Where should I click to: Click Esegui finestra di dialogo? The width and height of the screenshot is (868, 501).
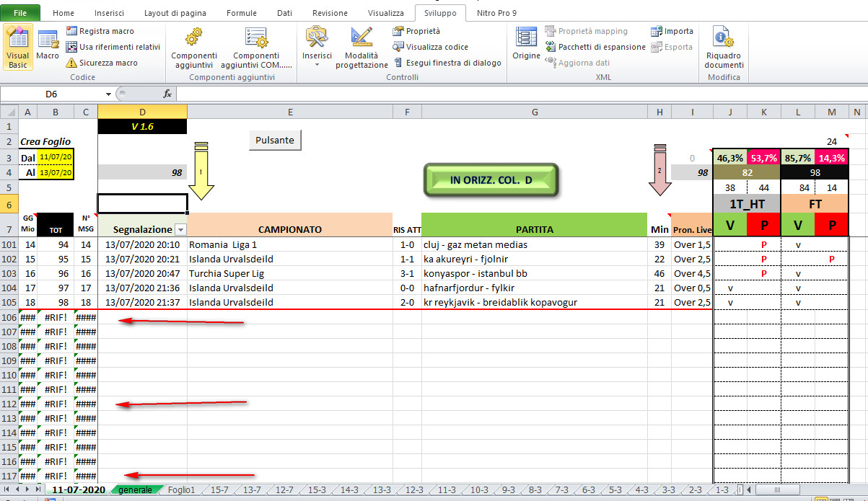(447, 63)
